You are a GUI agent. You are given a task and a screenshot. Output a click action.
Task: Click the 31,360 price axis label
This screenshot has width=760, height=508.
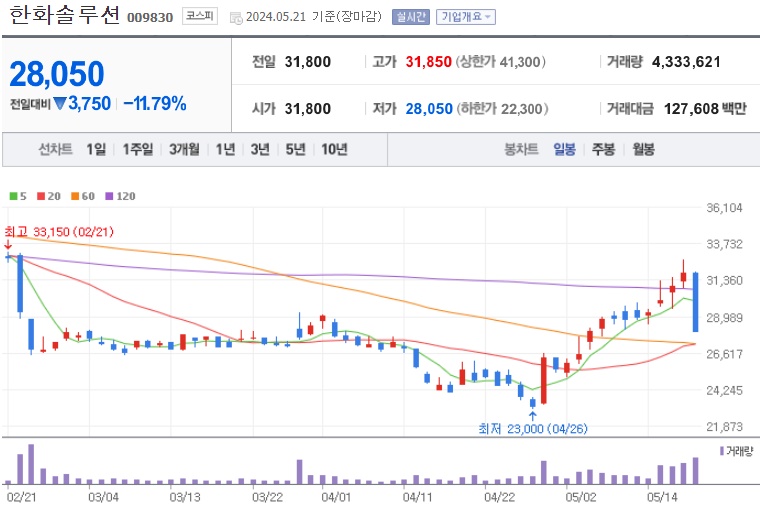[x=724, y=281]
